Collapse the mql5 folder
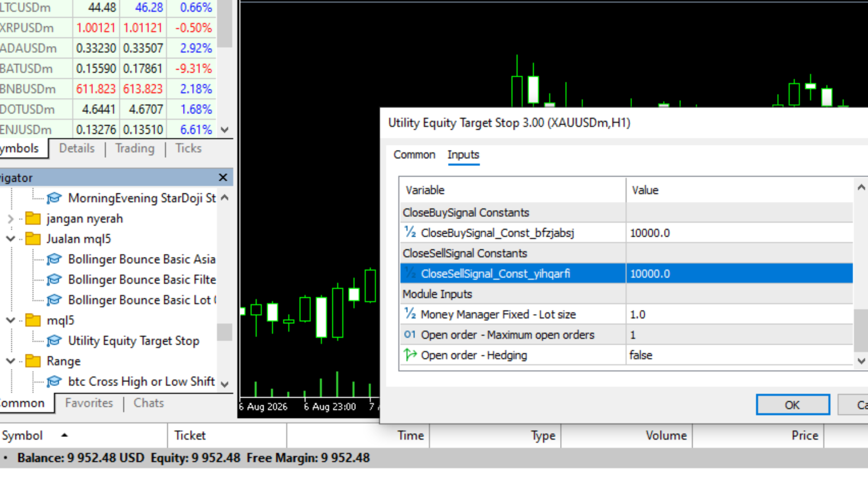 tap(10, 320)
